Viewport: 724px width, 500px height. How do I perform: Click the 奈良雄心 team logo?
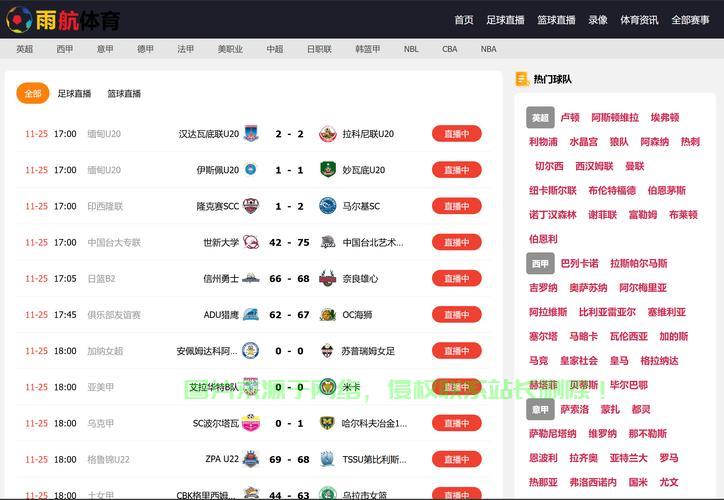click(328, 278)
